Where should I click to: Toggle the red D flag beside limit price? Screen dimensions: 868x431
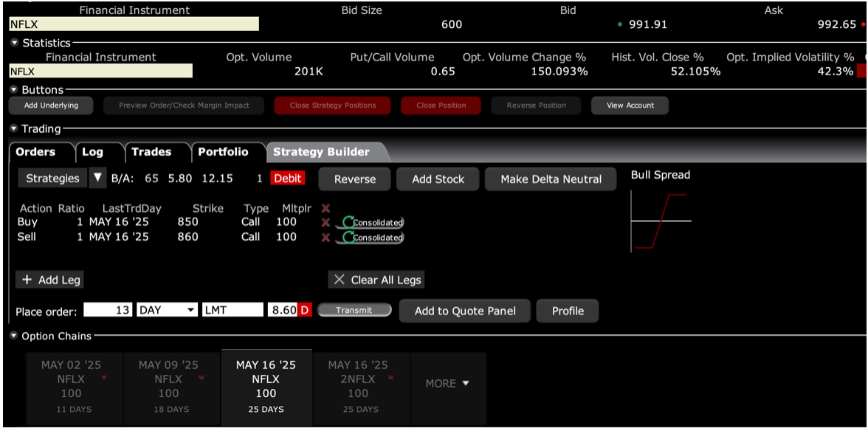(303, 311)
